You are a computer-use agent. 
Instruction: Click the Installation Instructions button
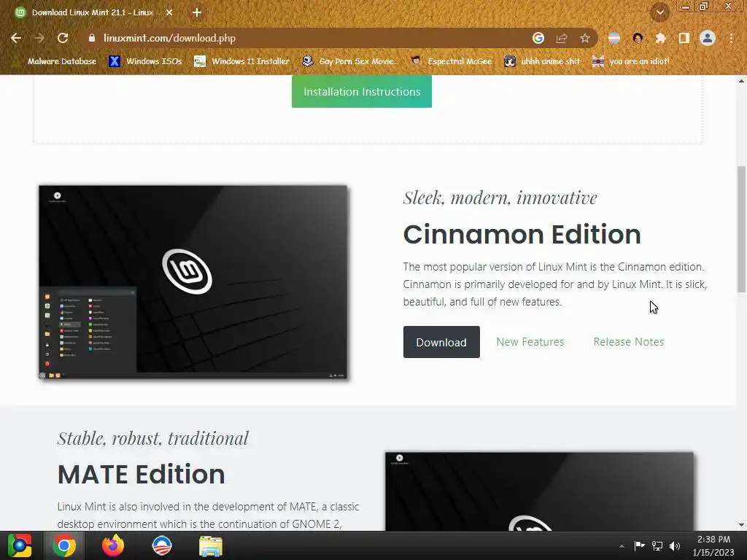coord(362,91)
